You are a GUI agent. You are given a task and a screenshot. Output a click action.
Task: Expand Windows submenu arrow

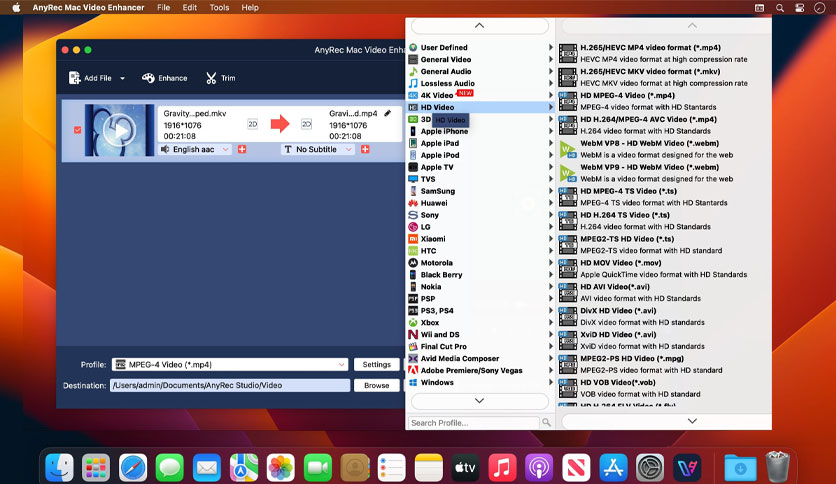pos(551,382)
